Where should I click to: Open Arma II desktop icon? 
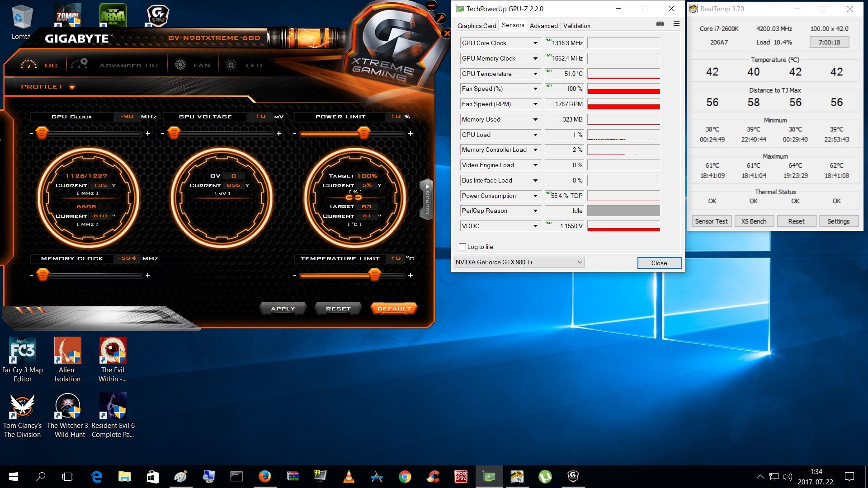point(113,15)
